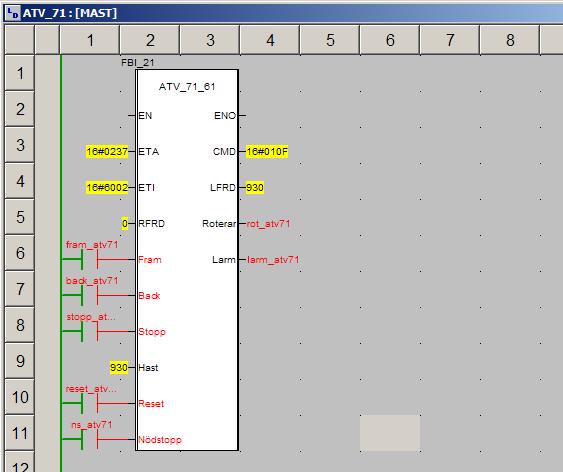Click the ETA input pin label

click(149, 151)
